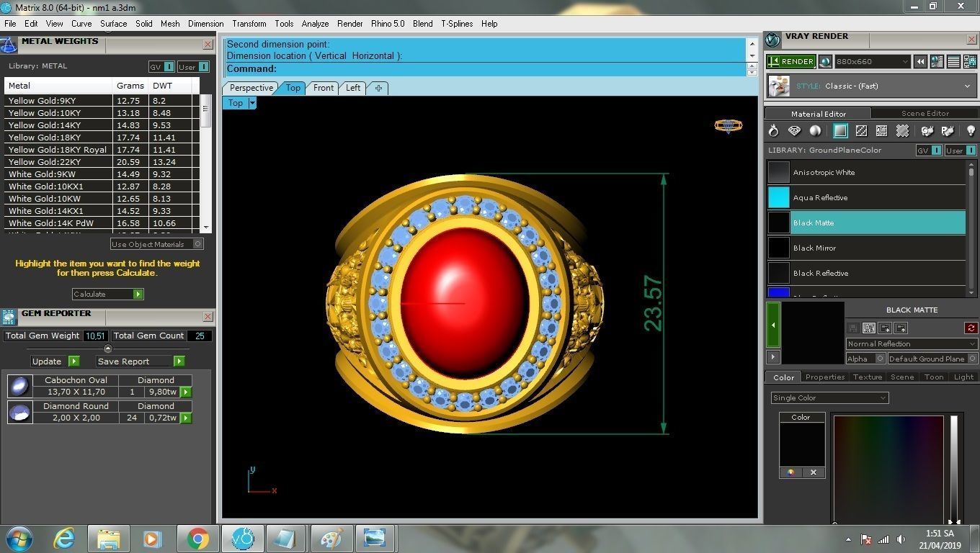Click the material layout grid icon

[x=869, y=328]
